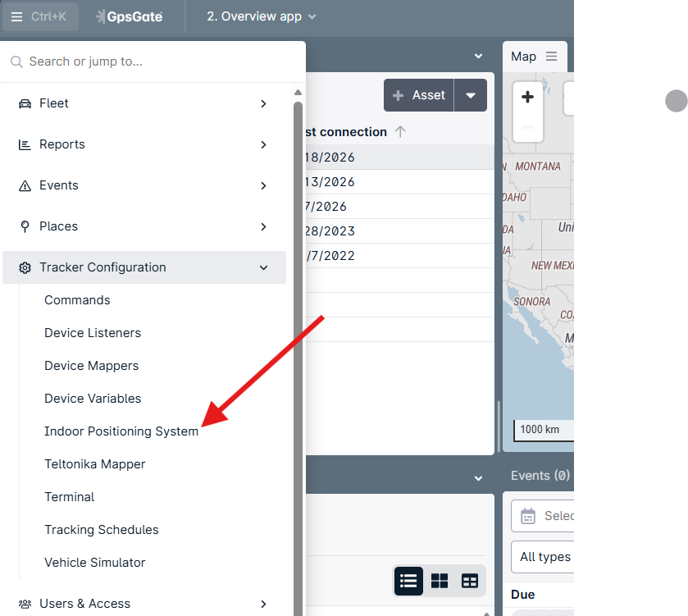Click the sidebar menu scrollbar
This screenshot has height=616, width=688.
point(298,359)
